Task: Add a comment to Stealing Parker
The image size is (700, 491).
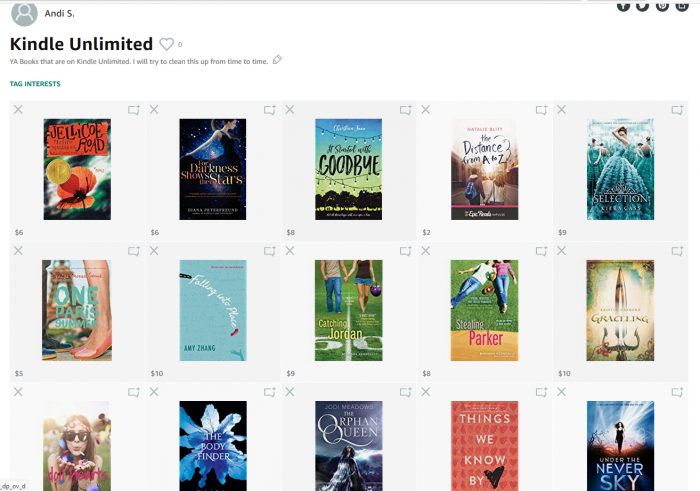Action: point(542,251)
